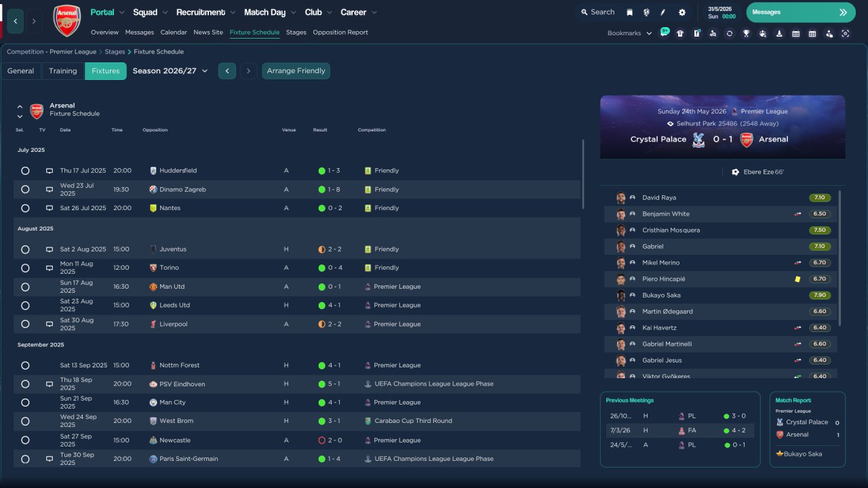
Task: Click the Arrange Friendly button
Action: tap(296, 71)
